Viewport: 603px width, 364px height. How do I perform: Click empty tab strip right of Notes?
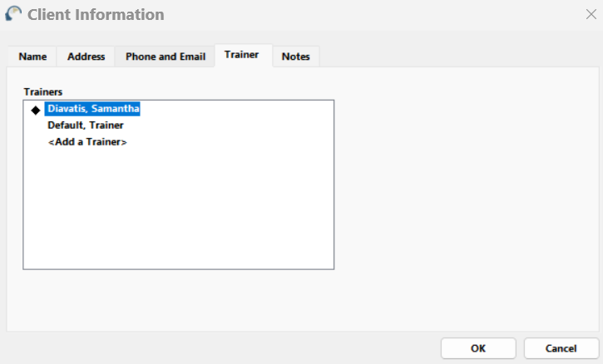click(x=457, y=57)
